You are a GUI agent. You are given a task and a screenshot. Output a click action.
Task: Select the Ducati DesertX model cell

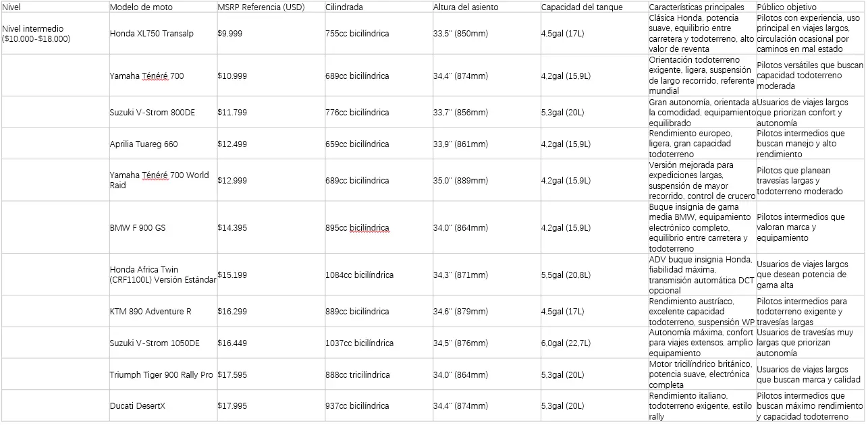click(163, 406)
